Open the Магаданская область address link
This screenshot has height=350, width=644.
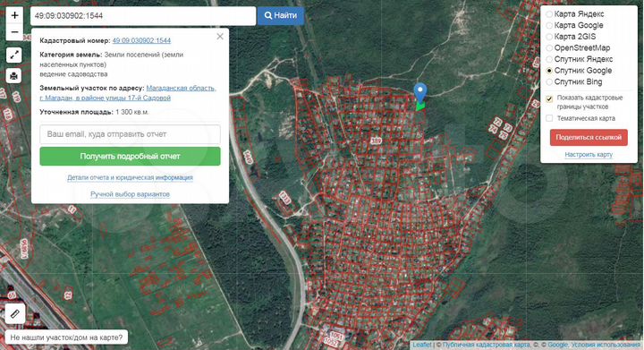(128, 93)
